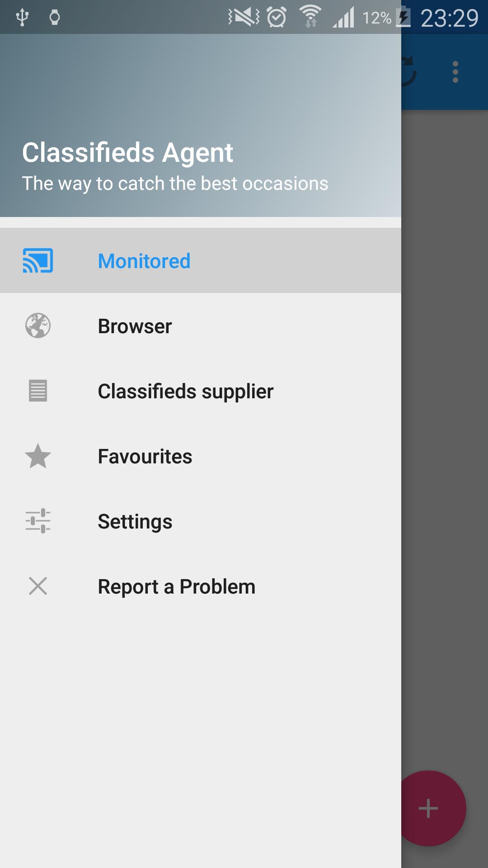Open Settings from the drawer
Viewport: 488px width, 868px height.
click(135, 521)
